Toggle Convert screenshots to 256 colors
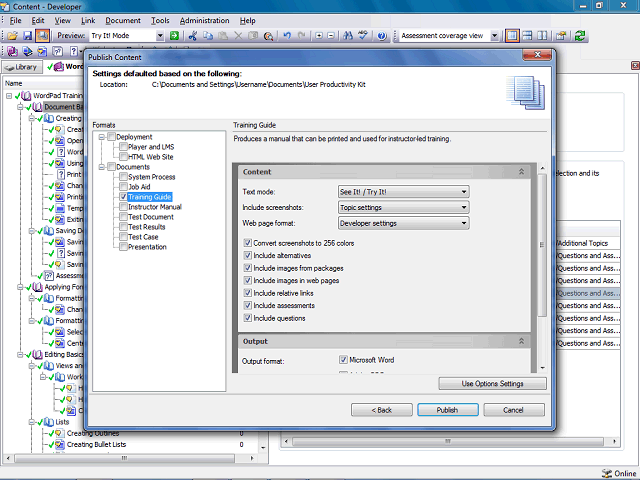This screenshot has height=480, width=640. [247, 243]
